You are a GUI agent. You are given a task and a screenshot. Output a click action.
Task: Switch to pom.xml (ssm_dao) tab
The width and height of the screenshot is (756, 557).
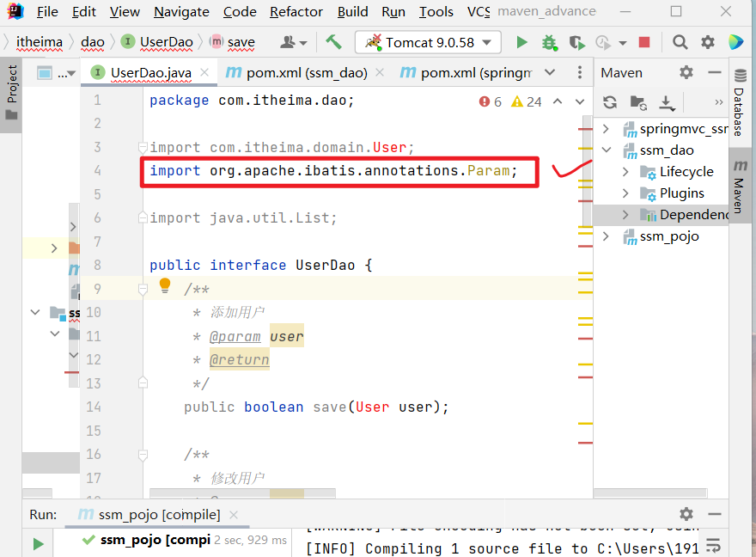[x=296, y=73]
